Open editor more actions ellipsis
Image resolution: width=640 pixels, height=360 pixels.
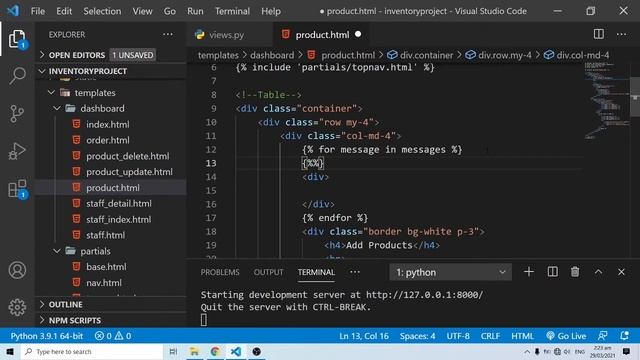pyautogui.click(x=621, y=34)
